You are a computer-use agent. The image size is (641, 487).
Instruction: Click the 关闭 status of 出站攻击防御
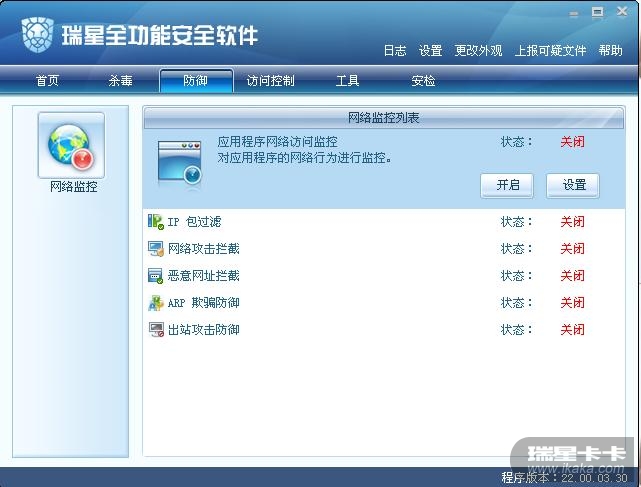pos(572,330)
